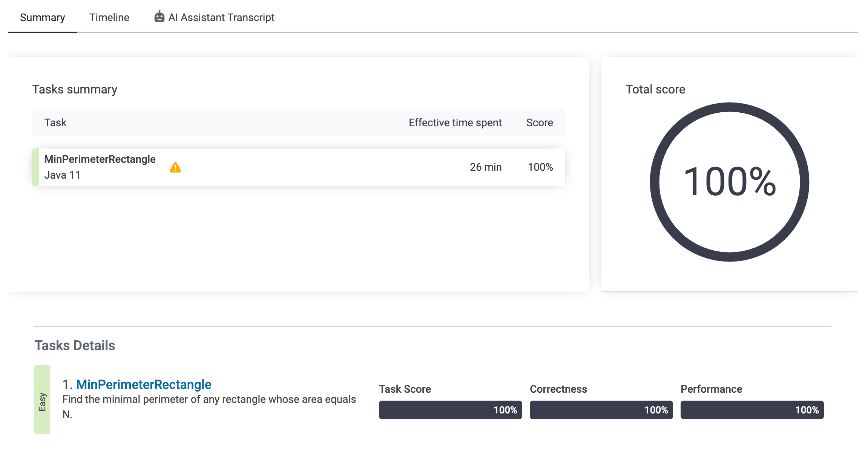The width and height of the screenshot is (868, 450).
Task: Switch to the Timeline tab
Action: [109, 17]
